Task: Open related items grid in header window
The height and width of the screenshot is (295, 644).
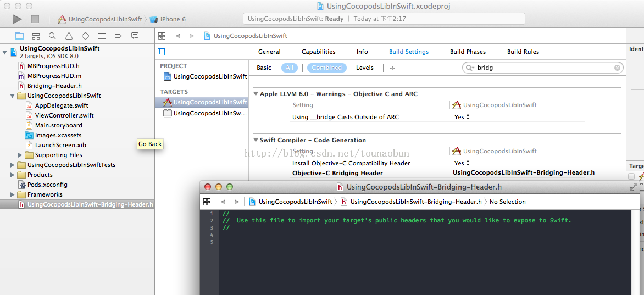Action: coord(207,202)
